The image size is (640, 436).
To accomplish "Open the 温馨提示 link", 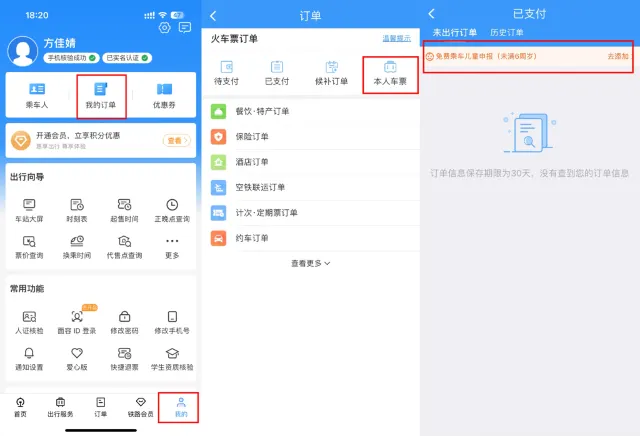I will point(396,38).
